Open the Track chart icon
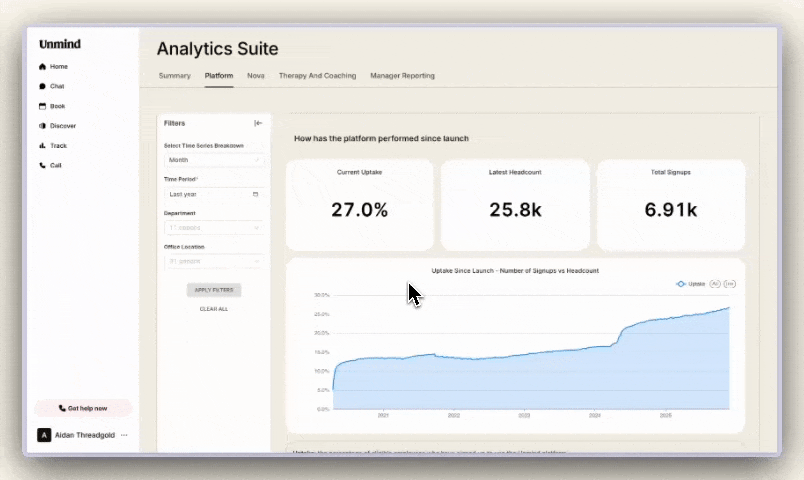 (42, 146)
